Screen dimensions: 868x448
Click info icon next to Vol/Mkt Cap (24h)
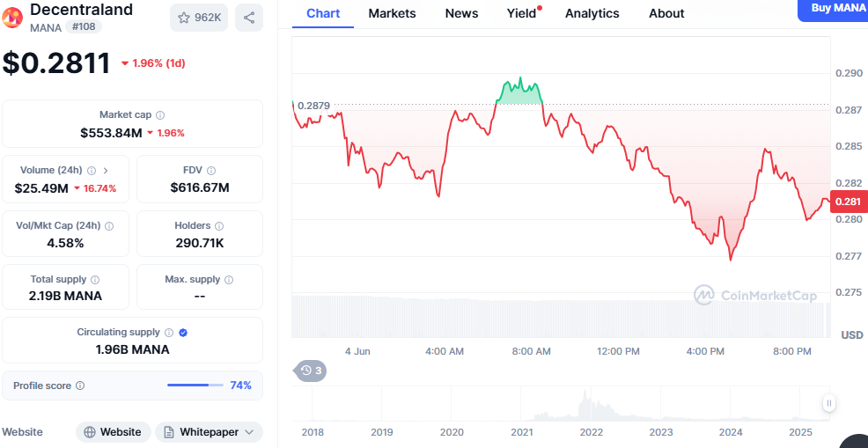click(109, 226)
